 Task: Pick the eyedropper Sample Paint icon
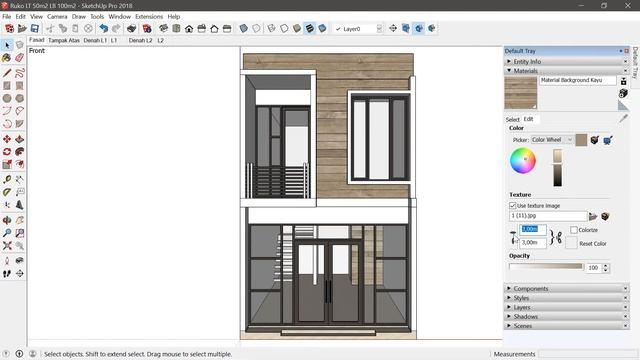click(623, 118)
